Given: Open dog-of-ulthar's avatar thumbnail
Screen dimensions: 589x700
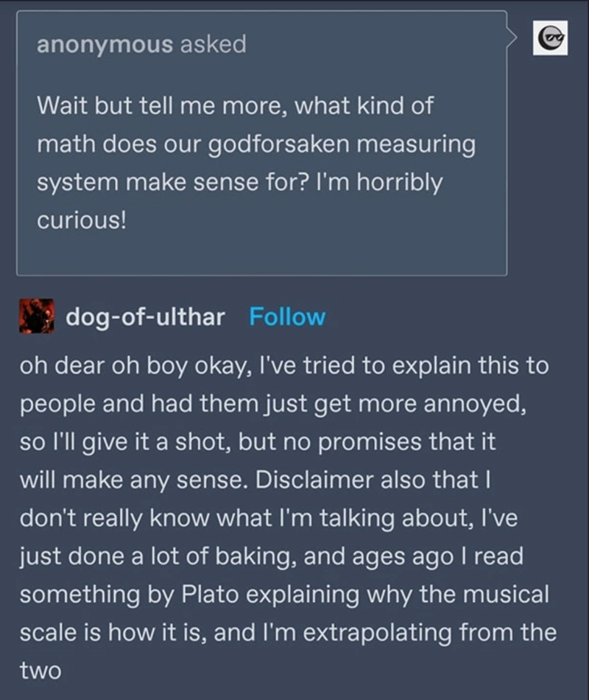Looking at the screenshot, I should coord(36,317).
